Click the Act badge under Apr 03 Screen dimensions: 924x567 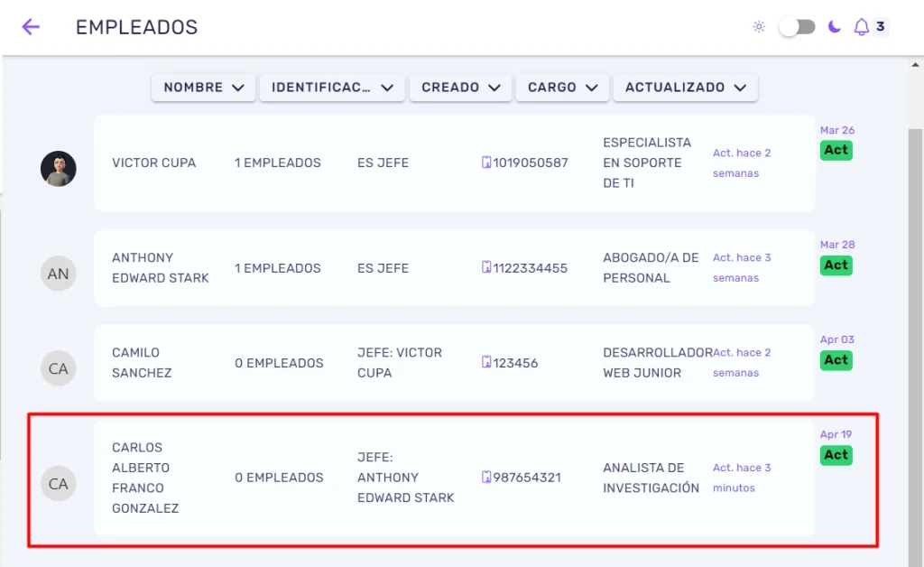coord(836,360)
